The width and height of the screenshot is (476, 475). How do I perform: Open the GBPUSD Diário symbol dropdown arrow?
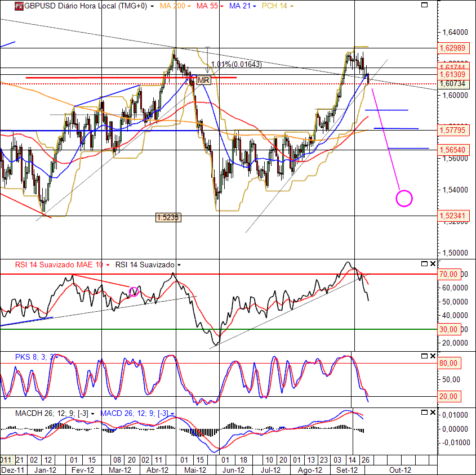pyautogui.click(x=152, y=6)
